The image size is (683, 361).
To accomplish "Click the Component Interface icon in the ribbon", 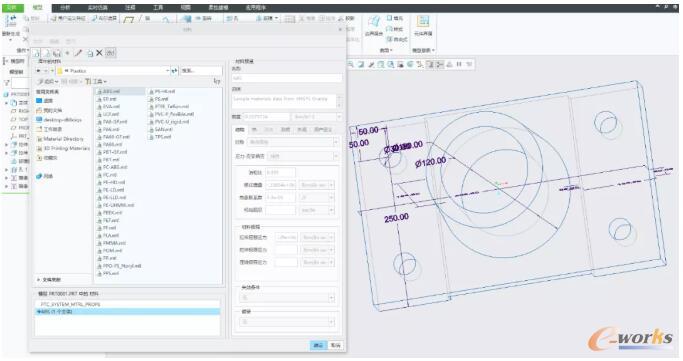I will click(423, 21).
